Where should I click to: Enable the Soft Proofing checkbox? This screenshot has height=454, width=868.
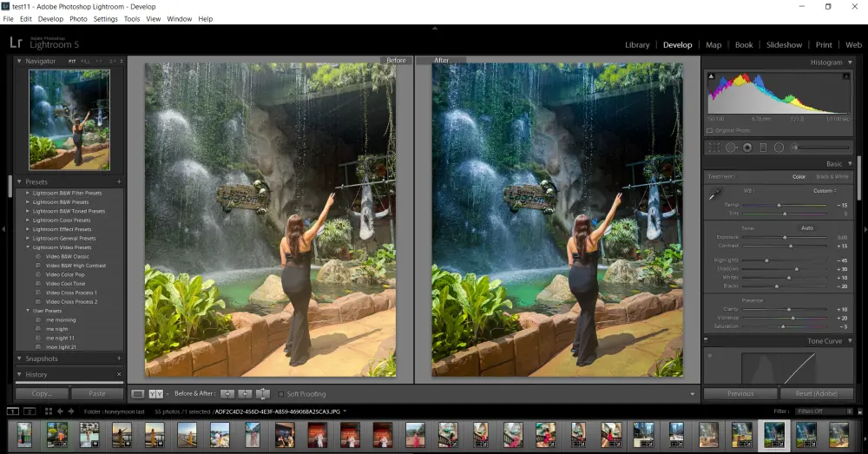[x=280, y=394]
